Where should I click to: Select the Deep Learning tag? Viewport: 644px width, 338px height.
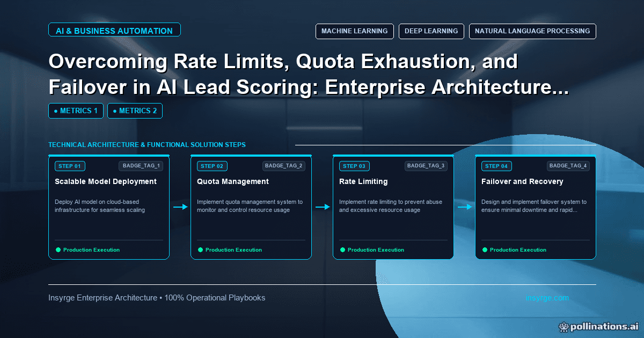pyautogui.click(x=431, y=31)
